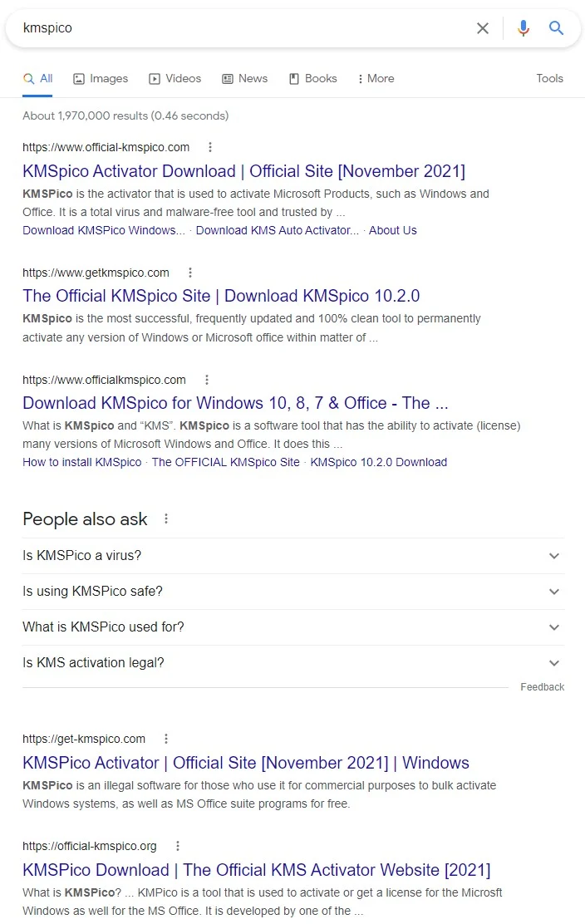Switch to the Images tab

tap(101, 78)
